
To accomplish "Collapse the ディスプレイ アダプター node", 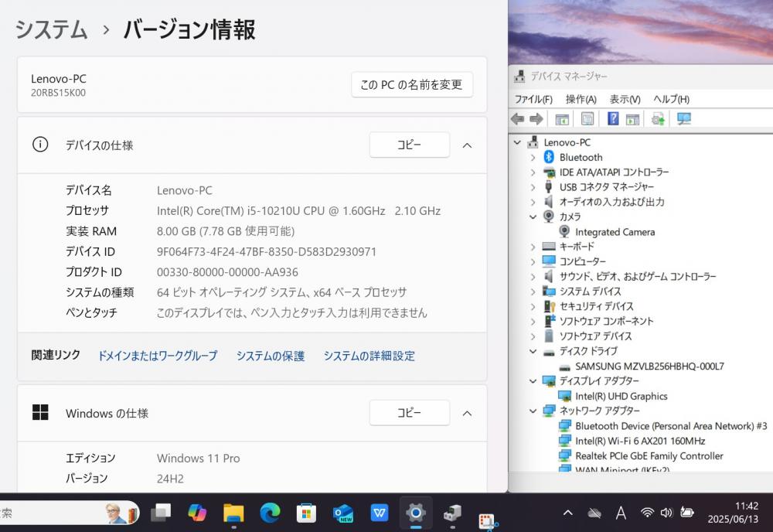I will 533,381.
